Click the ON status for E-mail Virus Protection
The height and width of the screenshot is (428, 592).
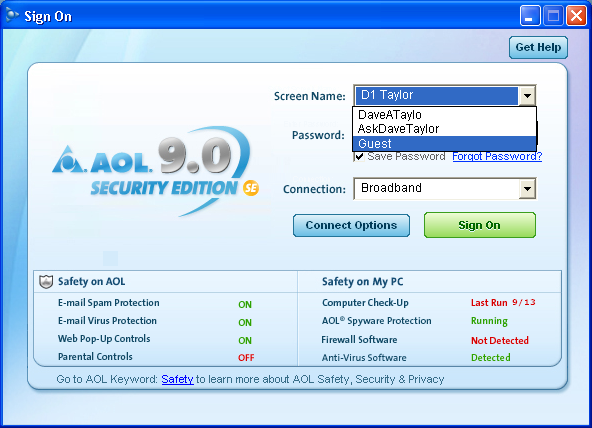click(245, 323)
